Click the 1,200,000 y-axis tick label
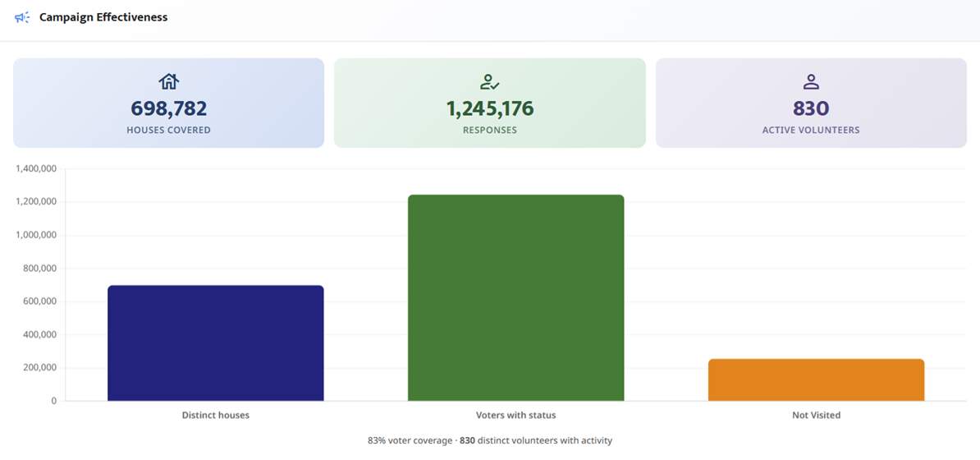Viewport: 980px width, 460px height. tap(36, 202)
